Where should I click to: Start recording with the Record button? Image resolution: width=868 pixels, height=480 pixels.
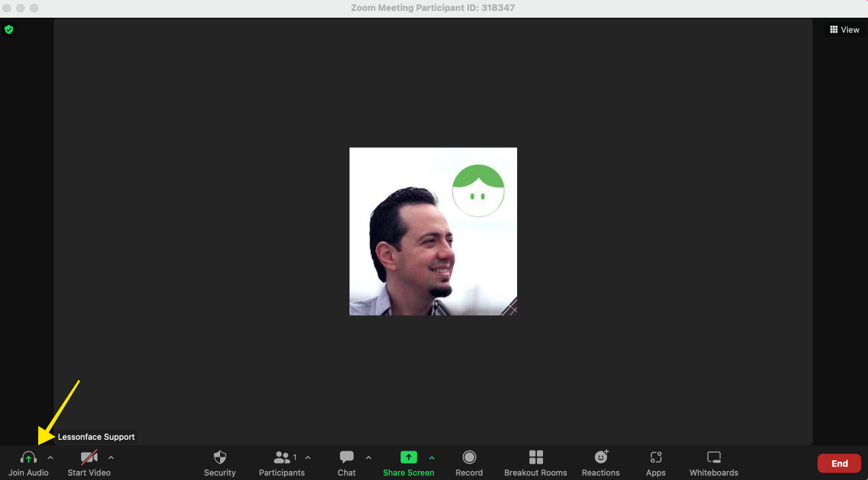pyautogui.click(x=469, y=458)
